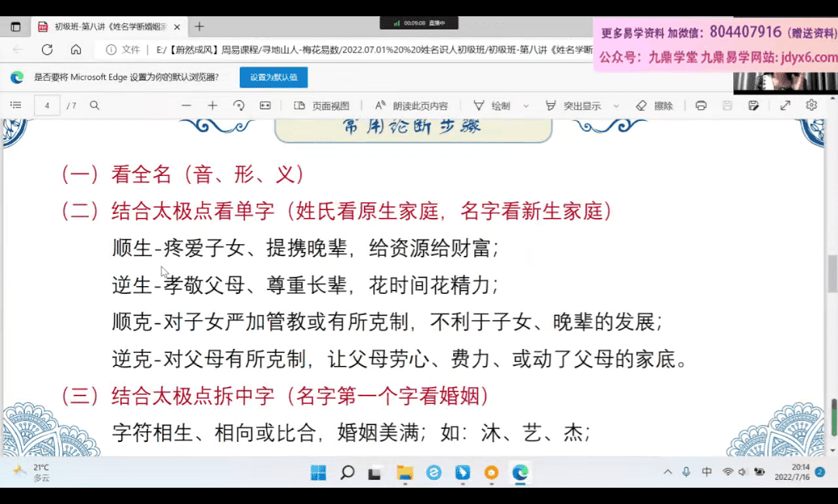Print the PDF document
838x504 pixels.
tap(701, 105)
